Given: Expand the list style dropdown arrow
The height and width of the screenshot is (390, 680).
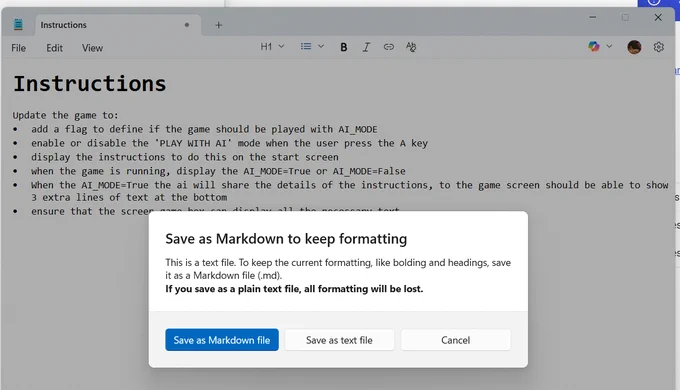Looking at the screenshot, I should (321, 46).
